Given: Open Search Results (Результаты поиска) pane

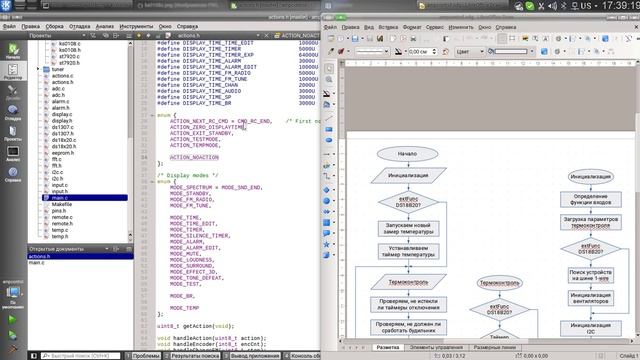Looking at the screenshot, I should point(192,356).
